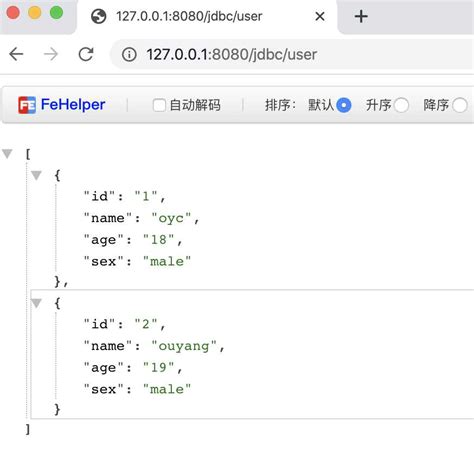Click the "age" key in first object

(103, 240)
